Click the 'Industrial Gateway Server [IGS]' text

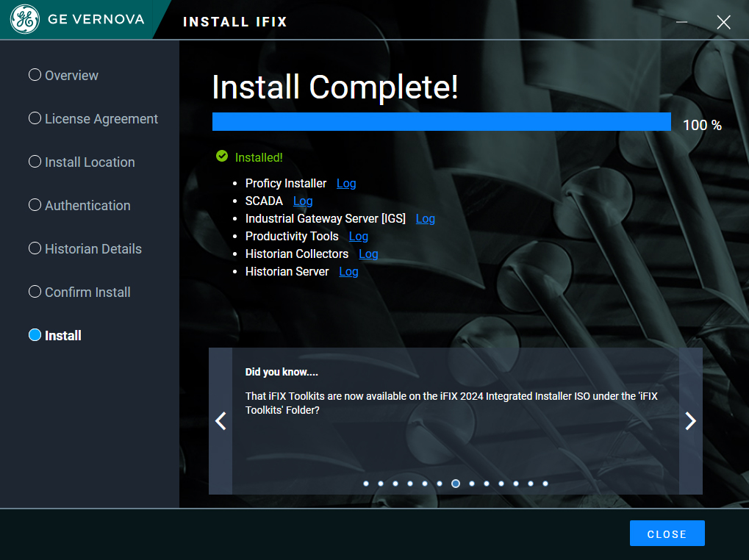tap(326, 219)
